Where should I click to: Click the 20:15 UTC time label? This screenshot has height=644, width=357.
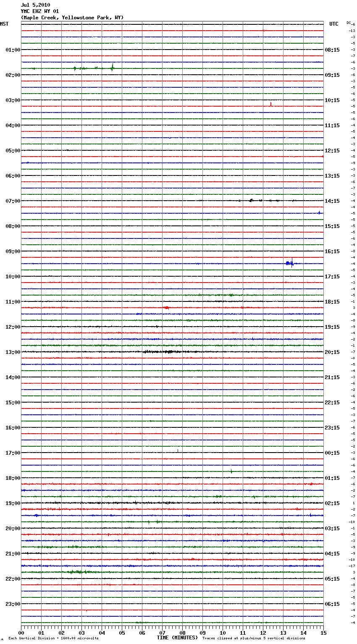tap(332, 352)
